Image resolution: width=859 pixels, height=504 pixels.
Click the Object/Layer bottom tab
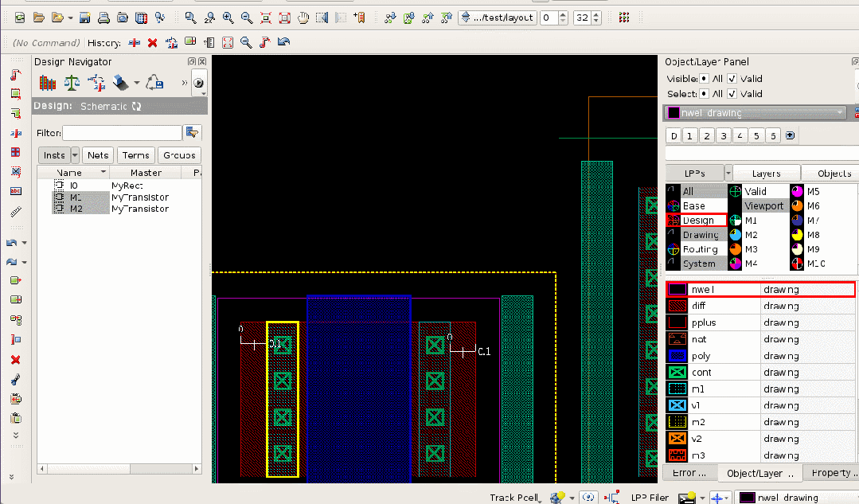(x=759, y=473)
